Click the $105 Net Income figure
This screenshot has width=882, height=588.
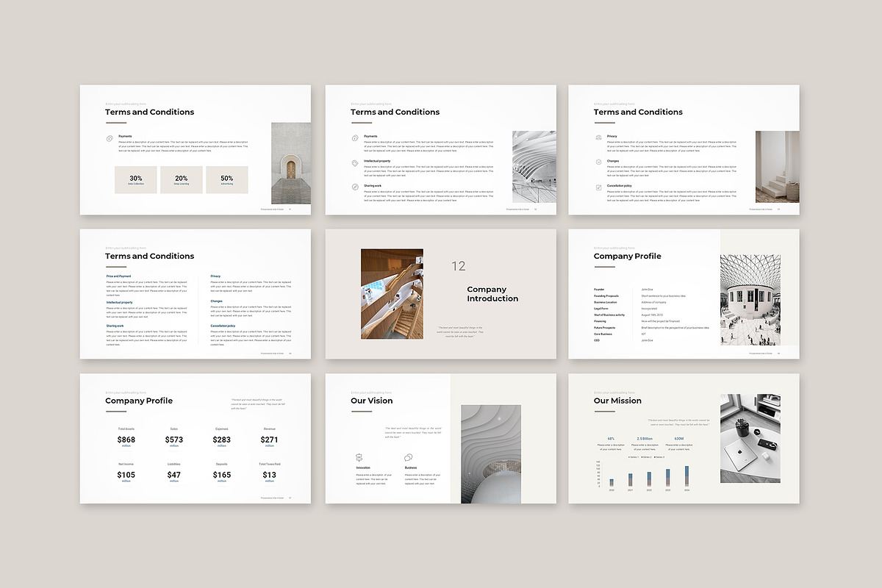pyautogui.click(x=126, y=475)
